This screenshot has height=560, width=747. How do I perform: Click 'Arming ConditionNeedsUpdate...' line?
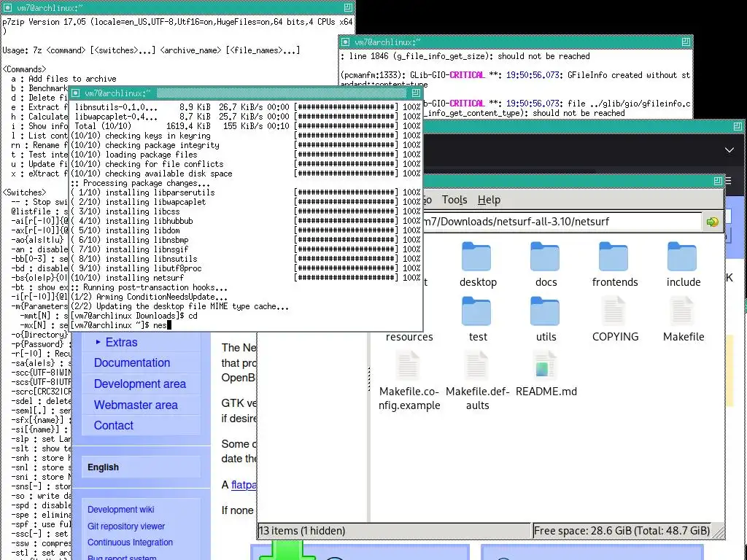pyautogui.click(x=149, y=297)
